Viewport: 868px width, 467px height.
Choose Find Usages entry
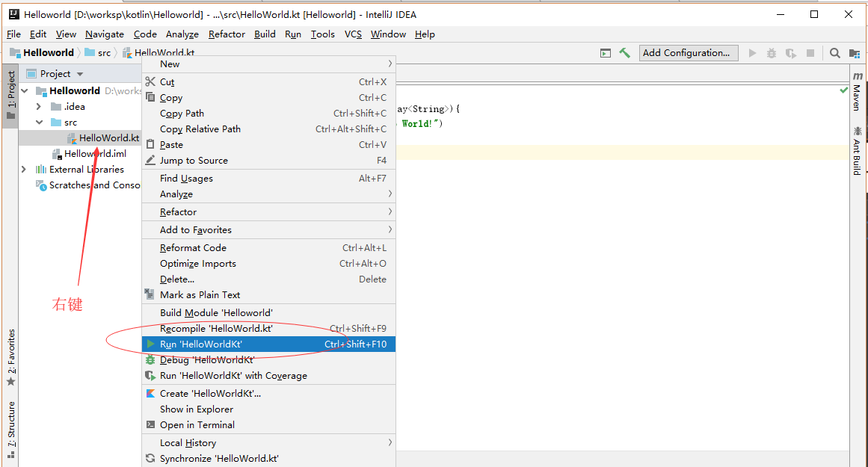(268, 178)
